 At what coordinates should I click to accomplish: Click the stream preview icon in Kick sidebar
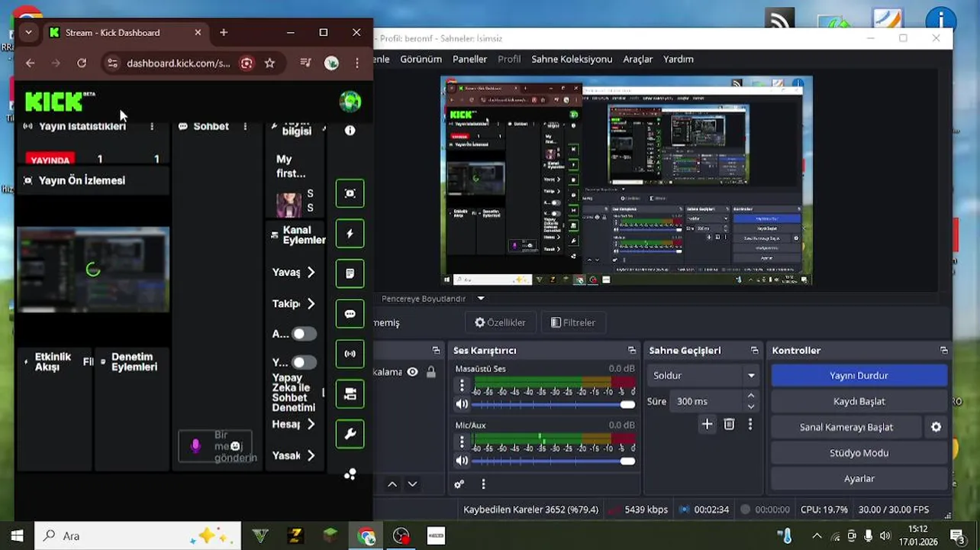[350, 193]
